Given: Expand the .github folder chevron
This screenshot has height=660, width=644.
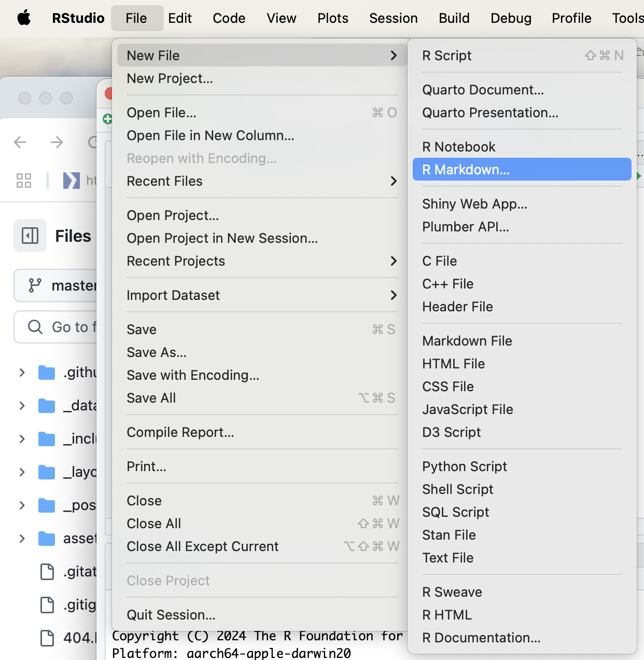Looking at the screenshot, I should pos(22,373).
